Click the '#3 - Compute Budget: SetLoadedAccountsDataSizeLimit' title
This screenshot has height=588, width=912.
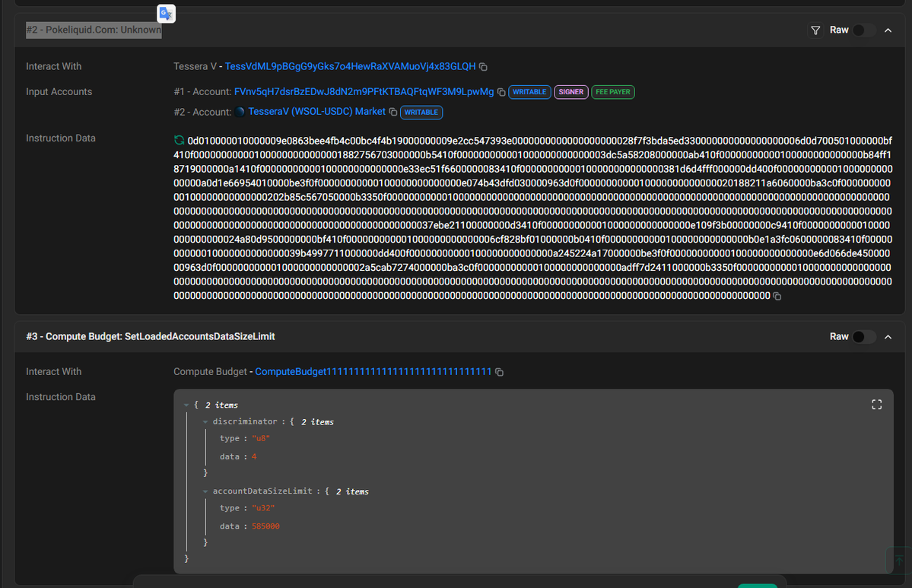(151, 337)
